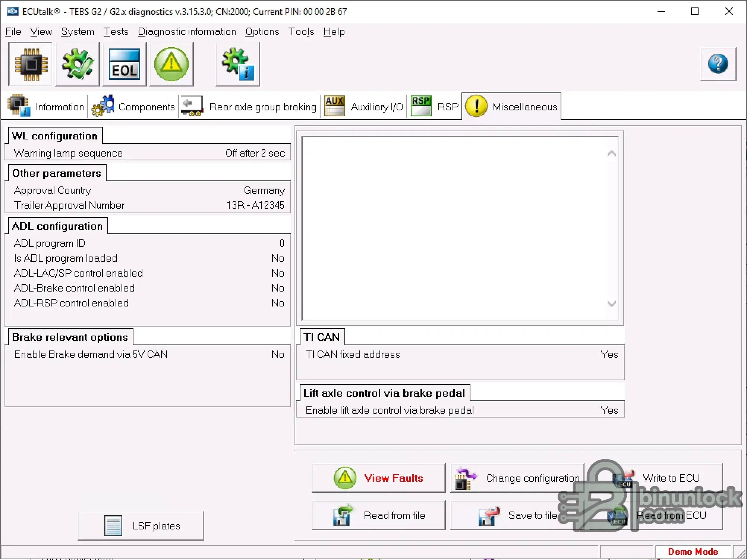Click Lift axle control via brake pedal header
Image resolution: width=747 pixels, height=560 pixels.
click(x=384, y=393)
